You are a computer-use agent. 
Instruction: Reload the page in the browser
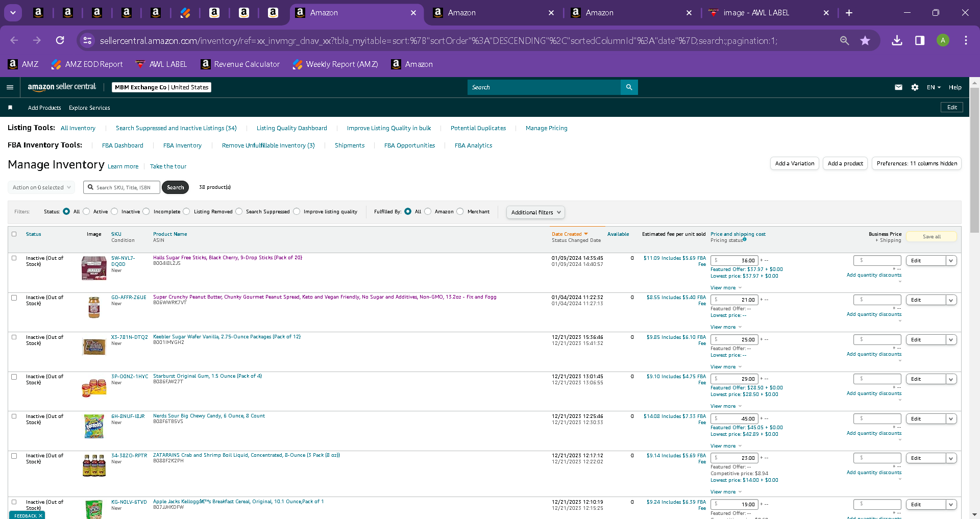point(60,40)
